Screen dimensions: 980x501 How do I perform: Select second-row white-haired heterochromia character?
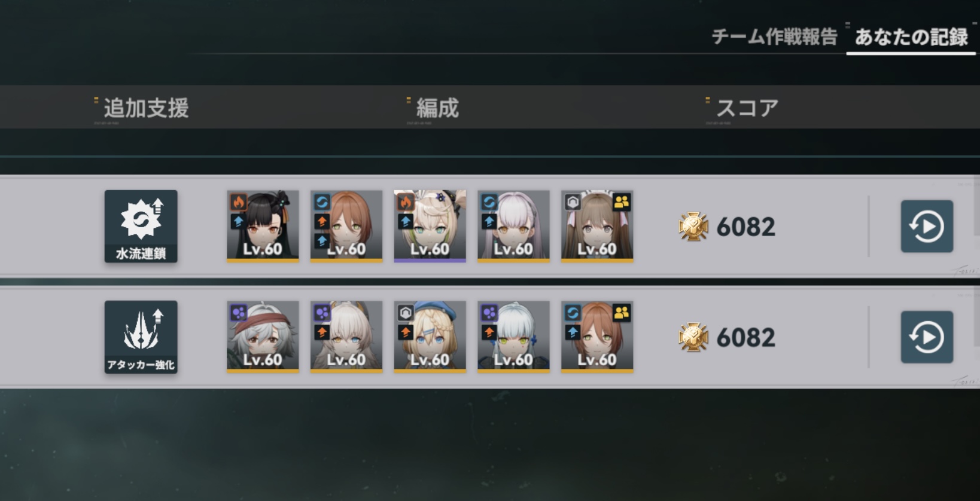pos(346,337)
